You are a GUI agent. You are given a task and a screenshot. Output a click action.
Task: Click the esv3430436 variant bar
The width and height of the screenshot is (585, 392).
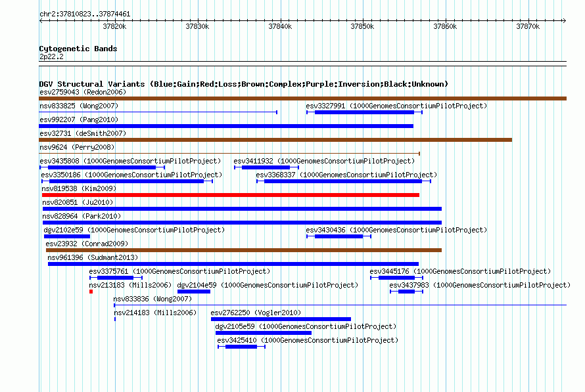pyautogui.click(x=339, y=236)
